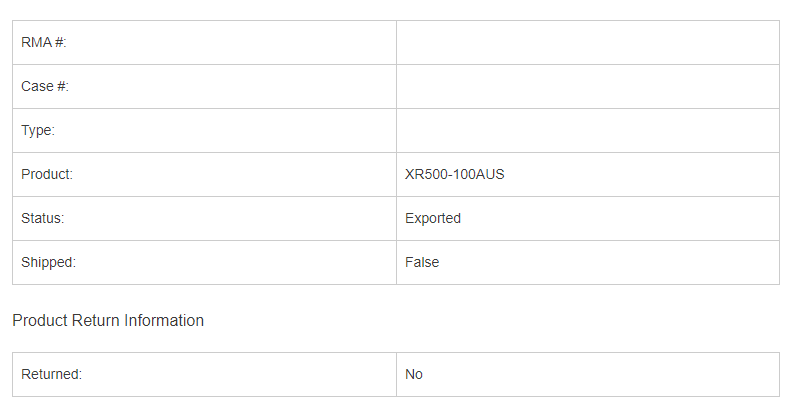Click the Product Return Information heading
Screen dimensions: 792x414
pos(108,320)
